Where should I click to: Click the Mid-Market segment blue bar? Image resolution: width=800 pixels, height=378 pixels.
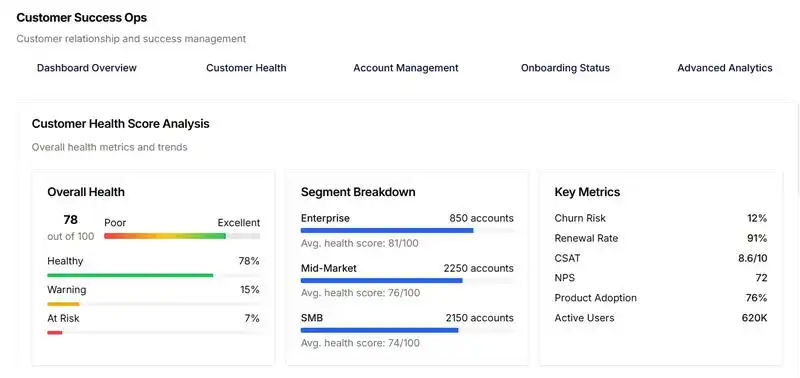(407, 281)
